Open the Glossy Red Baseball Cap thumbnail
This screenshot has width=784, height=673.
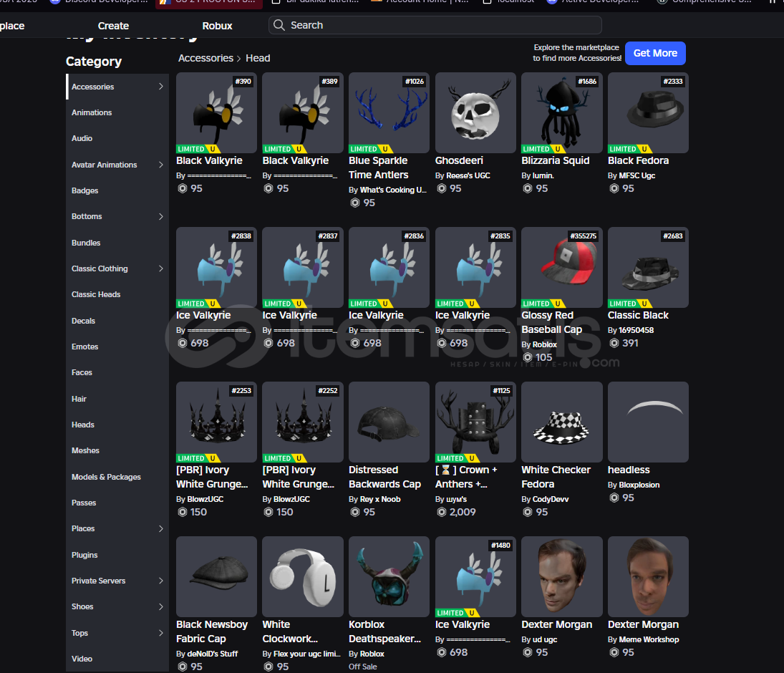coord(562,268)
